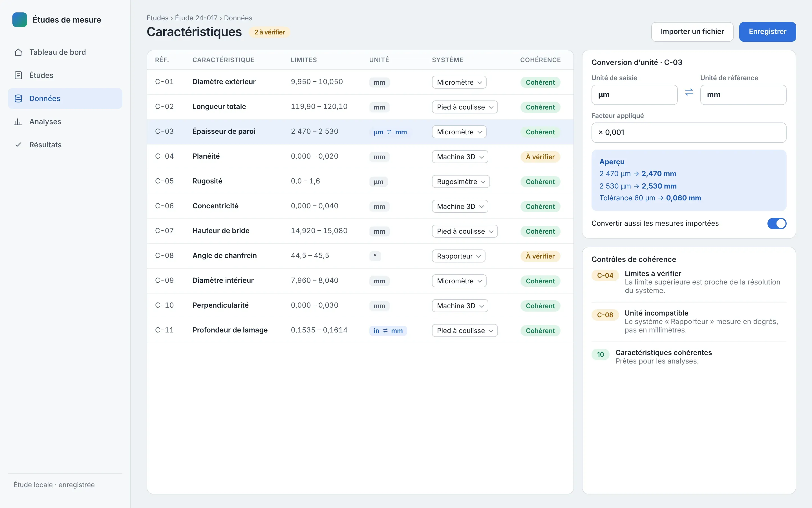Open Micromètre dropdown for Épaisseur de paroi
The height and width of the screenshot is (508, 812).
[459, 132]
